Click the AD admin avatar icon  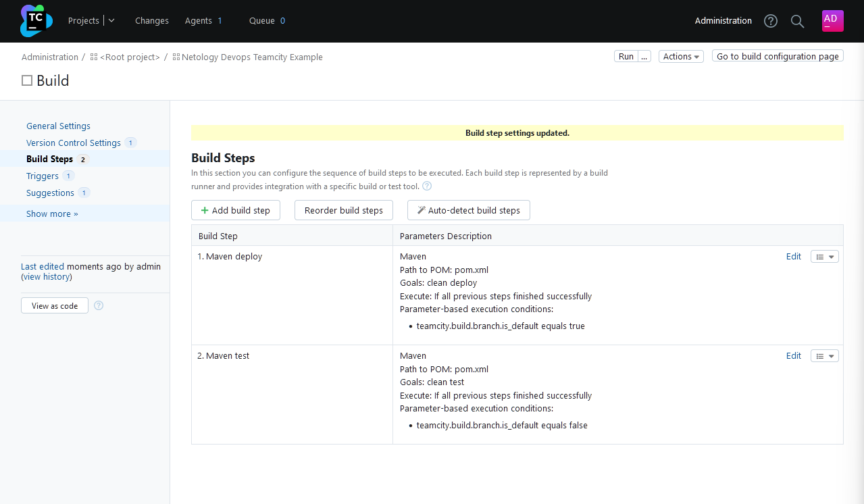(832, 21)
